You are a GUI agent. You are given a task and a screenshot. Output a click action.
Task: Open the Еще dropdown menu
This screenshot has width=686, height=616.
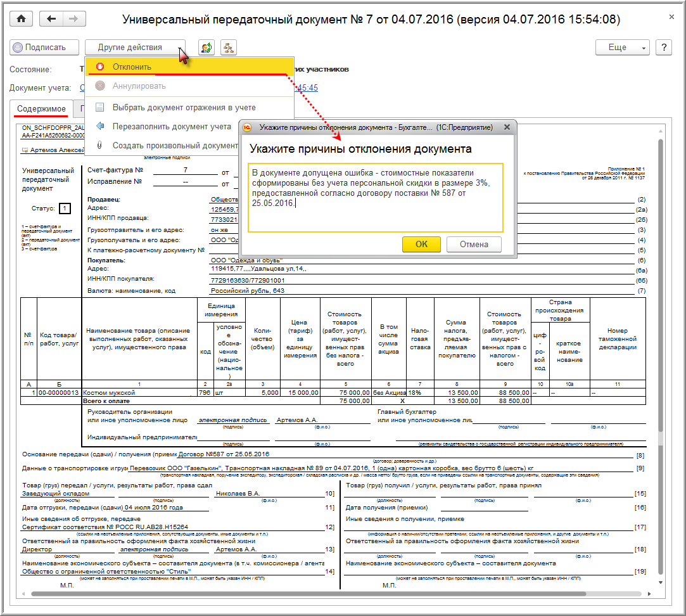(622, 48)
